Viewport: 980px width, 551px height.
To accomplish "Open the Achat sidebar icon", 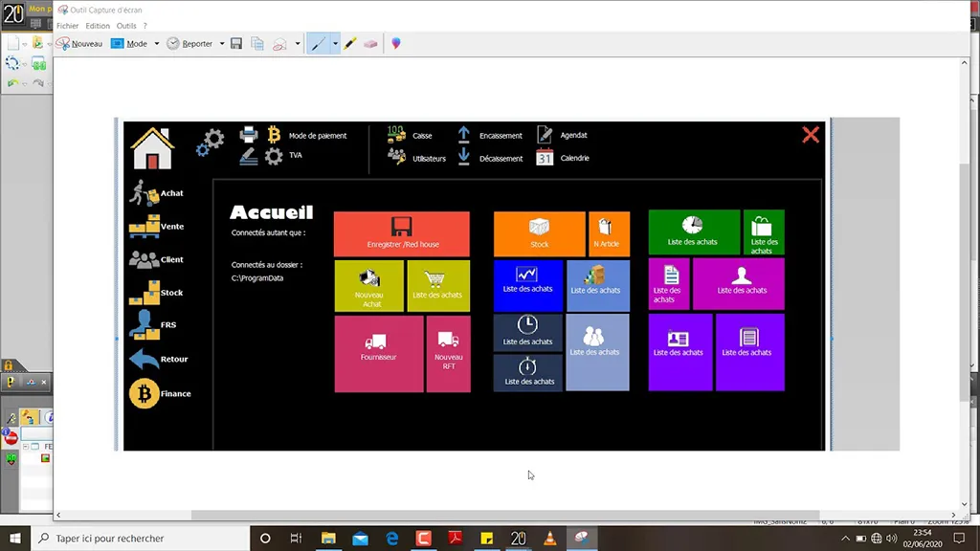I will coord(145,193).
